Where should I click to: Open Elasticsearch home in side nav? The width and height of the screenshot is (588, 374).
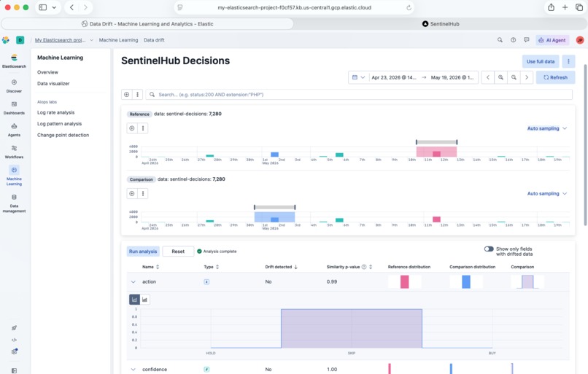coord(14,61)
